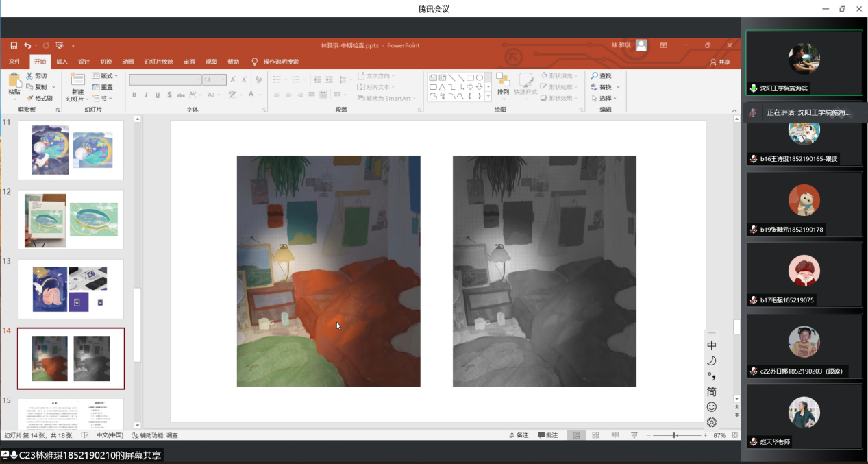This screenshot has width=868, height=464.
Task: Open the Text Direction (文字方向) dropdown
Action: click(376, 76)
